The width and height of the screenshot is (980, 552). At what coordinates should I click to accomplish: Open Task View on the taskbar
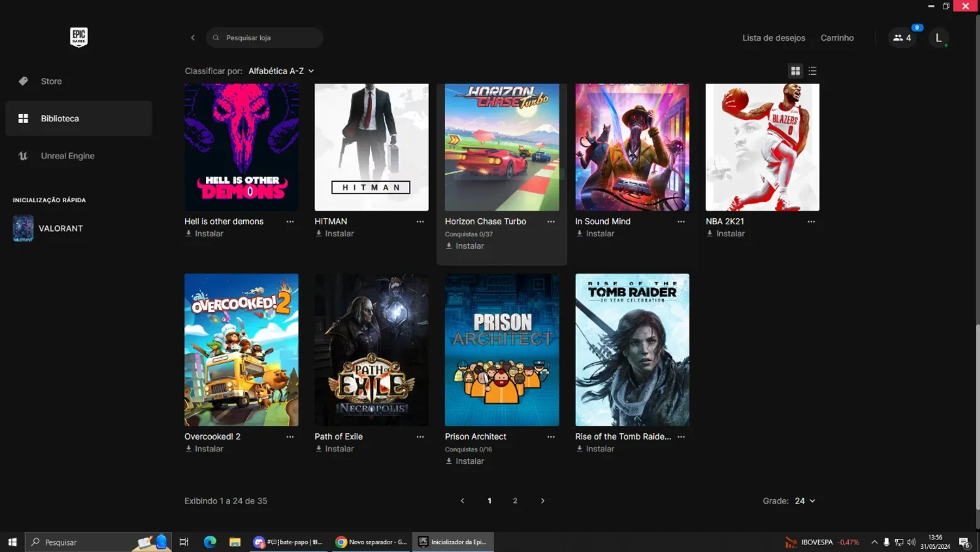[184, 542]
